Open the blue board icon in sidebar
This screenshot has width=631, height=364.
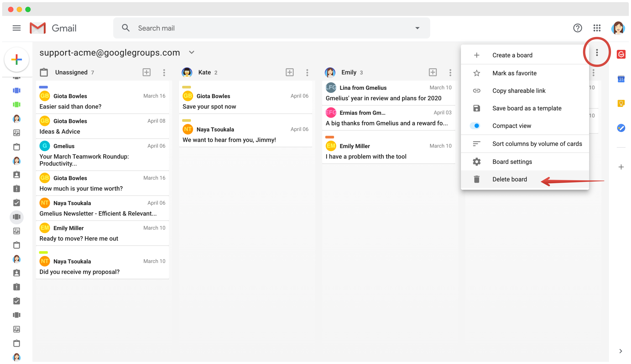[17, 90]
